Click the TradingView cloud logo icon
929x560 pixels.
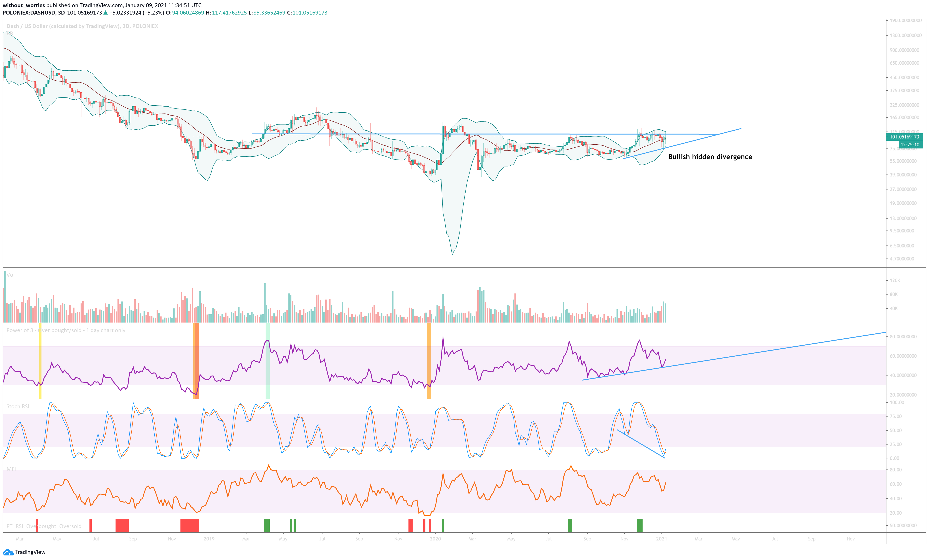(x=8, y=552)
